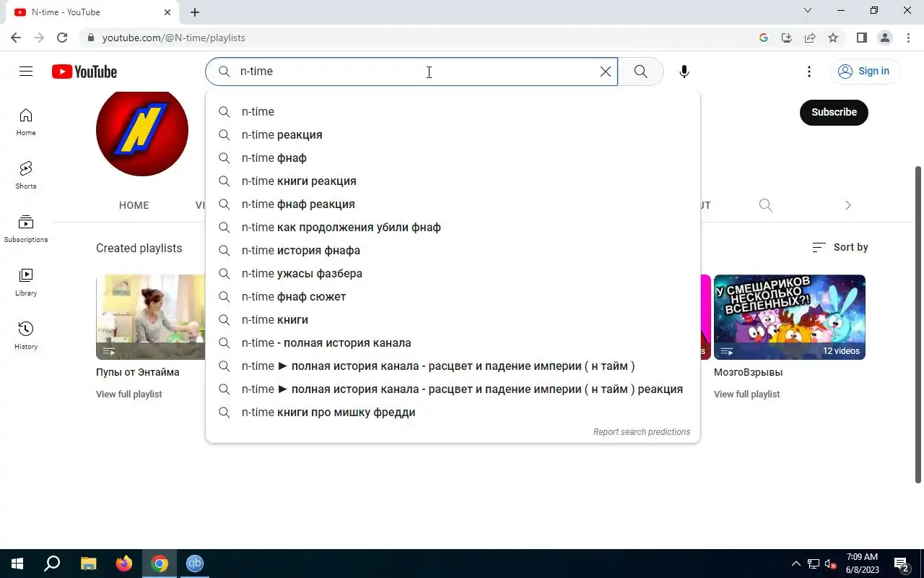
Task: Click the channel search magnifier icon
Action: 766,205
